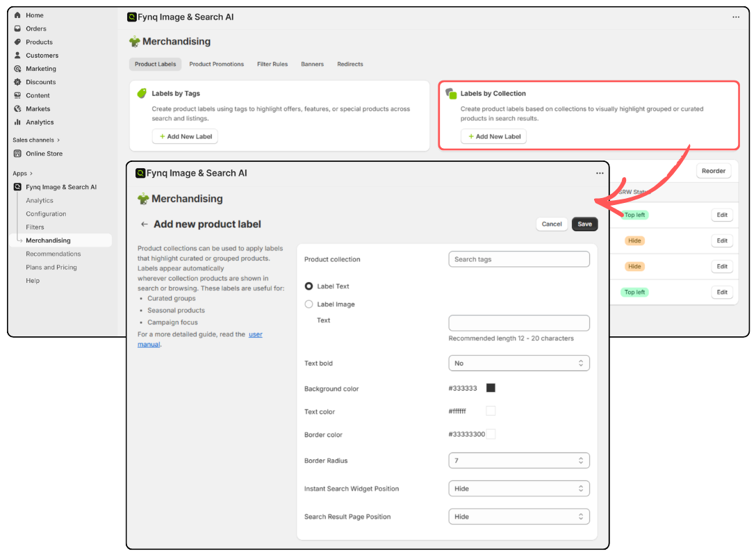Viewport: 756px width, 556px height.
Task: Open Online Store sales channel
Action: point(44,154)
